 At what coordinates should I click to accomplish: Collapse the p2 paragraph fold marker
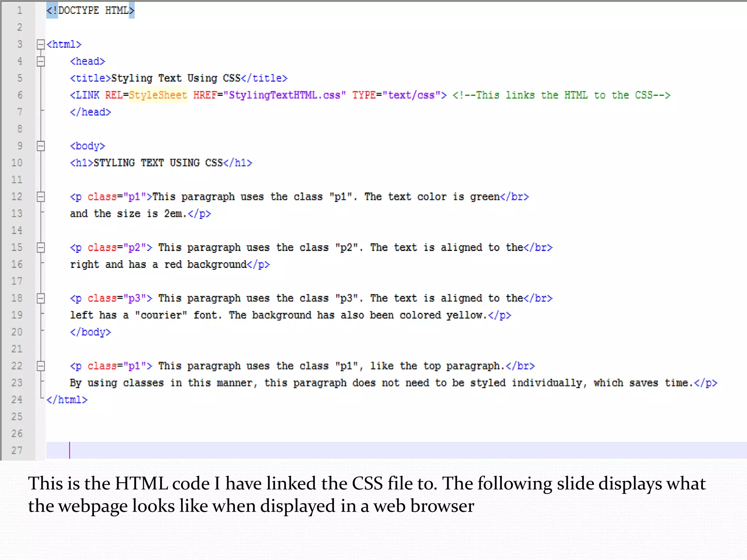(40, 248)
